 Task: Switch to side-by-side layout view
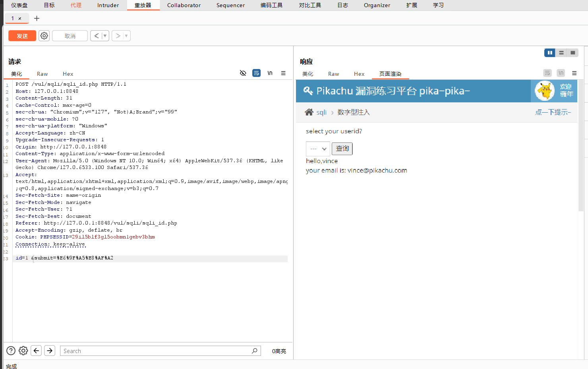tap(550, 53)
